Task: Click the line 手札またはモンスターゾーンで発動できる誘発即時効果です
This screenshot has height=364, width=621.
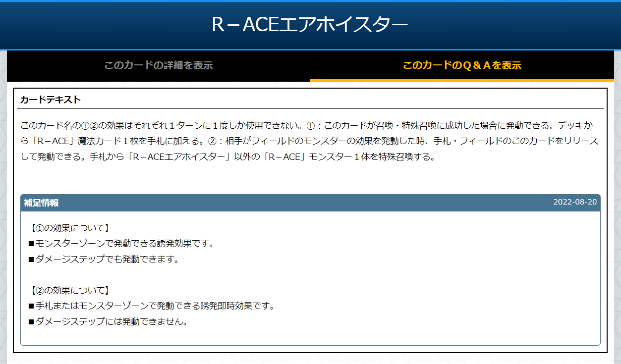Action: pos(152,306)
